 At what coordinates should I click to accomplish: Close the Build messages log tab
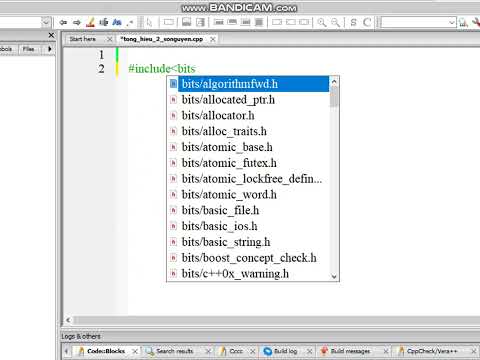[386, 351]
